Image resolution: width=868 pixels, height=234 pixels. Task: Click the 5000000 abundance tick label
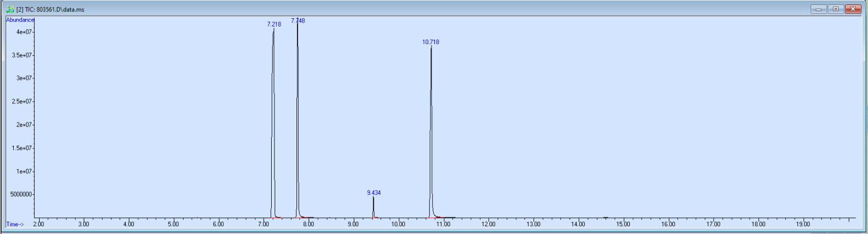pos(21,194)
